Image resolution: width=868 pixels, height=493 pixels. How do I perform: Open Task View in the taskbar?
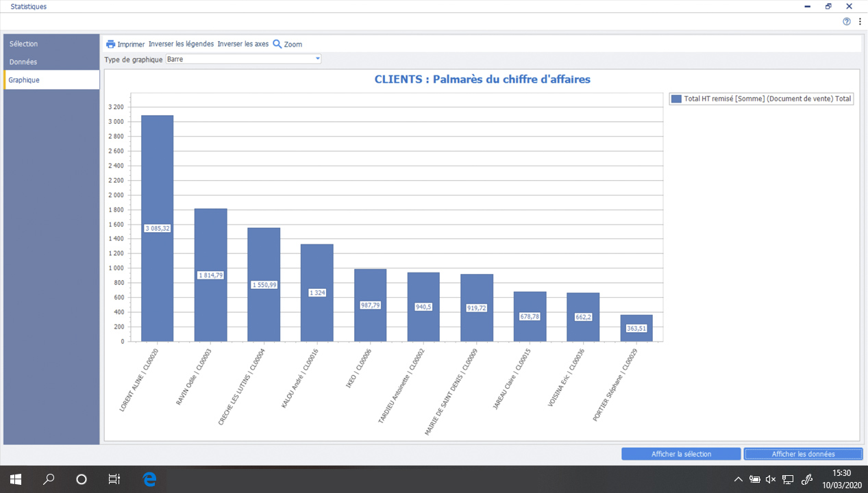[114, 479]
